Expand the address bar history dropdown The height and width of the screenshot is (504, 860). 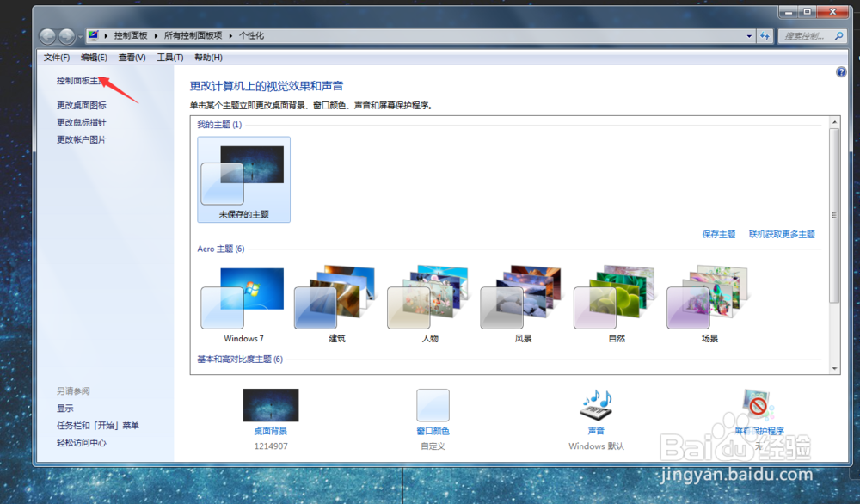tap(748, 35)
